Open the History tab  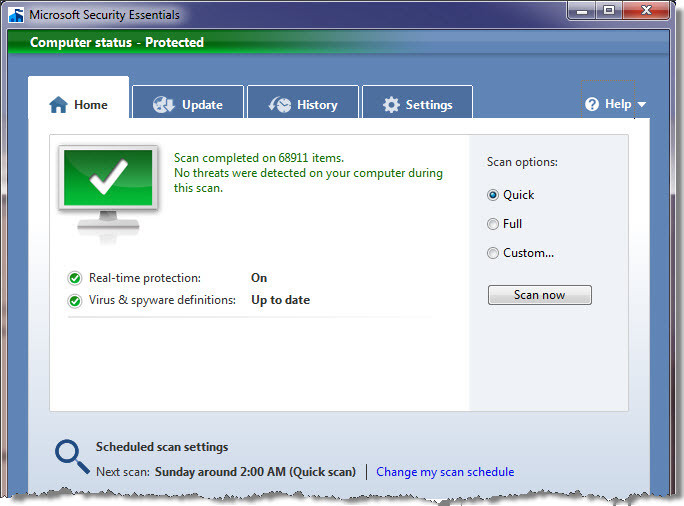[304, 105]
